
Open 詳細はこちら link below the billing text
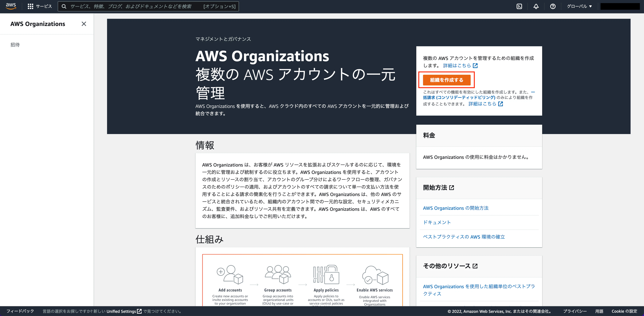485,104
